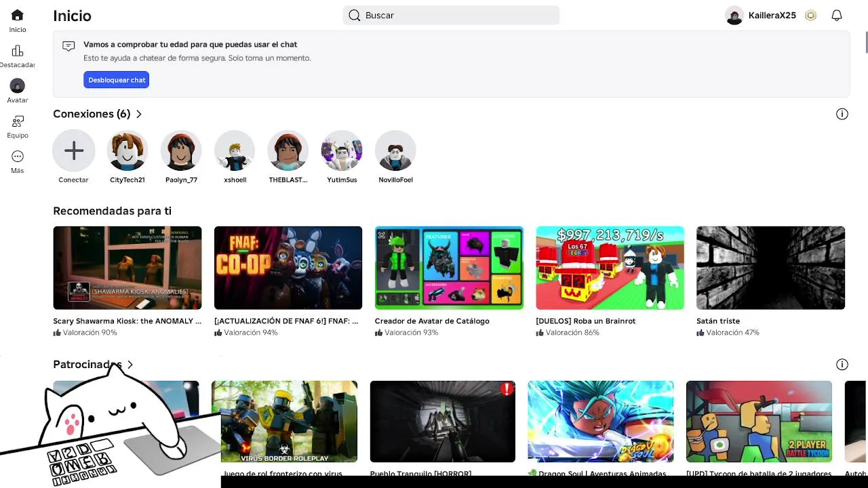Open the Robux hexagon icon

[810, 15]
